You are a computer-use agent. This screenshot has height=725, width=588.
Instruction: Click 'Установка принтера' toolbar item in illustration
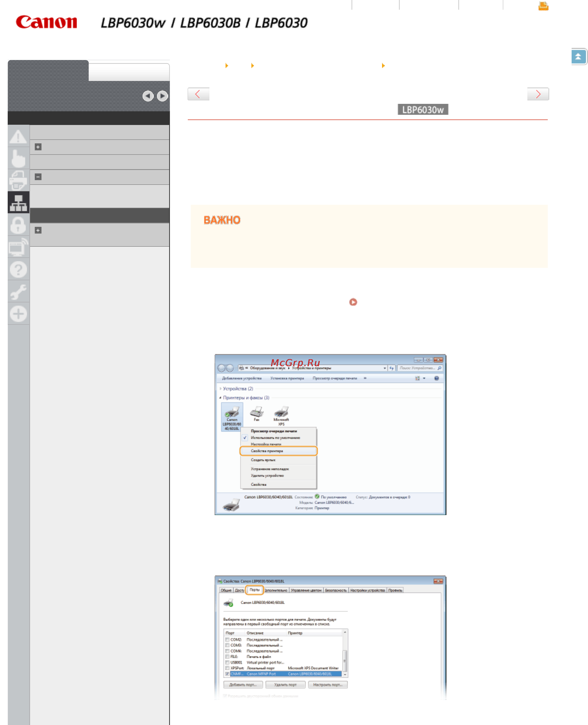[287, 378]
